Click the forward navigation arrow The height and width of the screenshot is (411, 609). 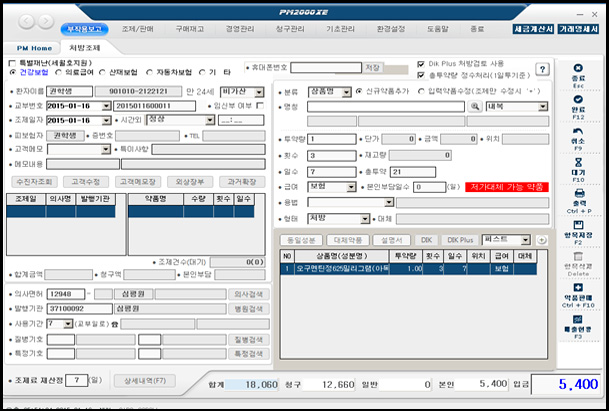pyautogui.click(x=46, y=21)
